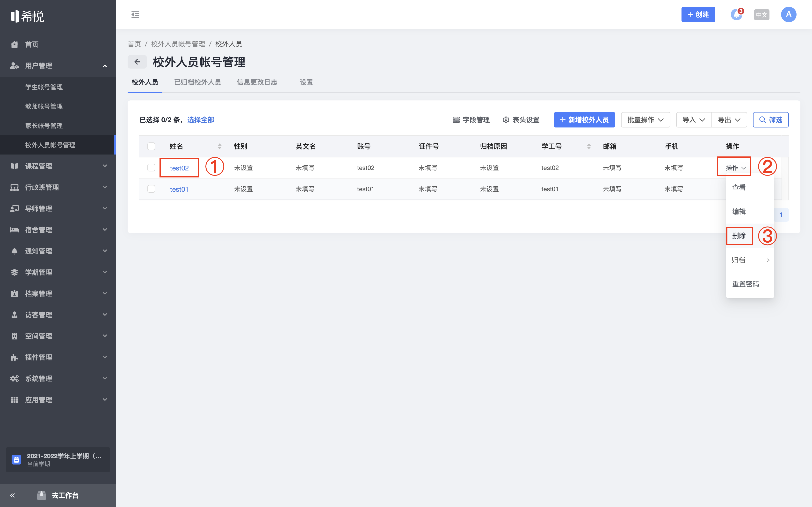Switch to the 已归档校外人员 tab

[x=197, y=82]
